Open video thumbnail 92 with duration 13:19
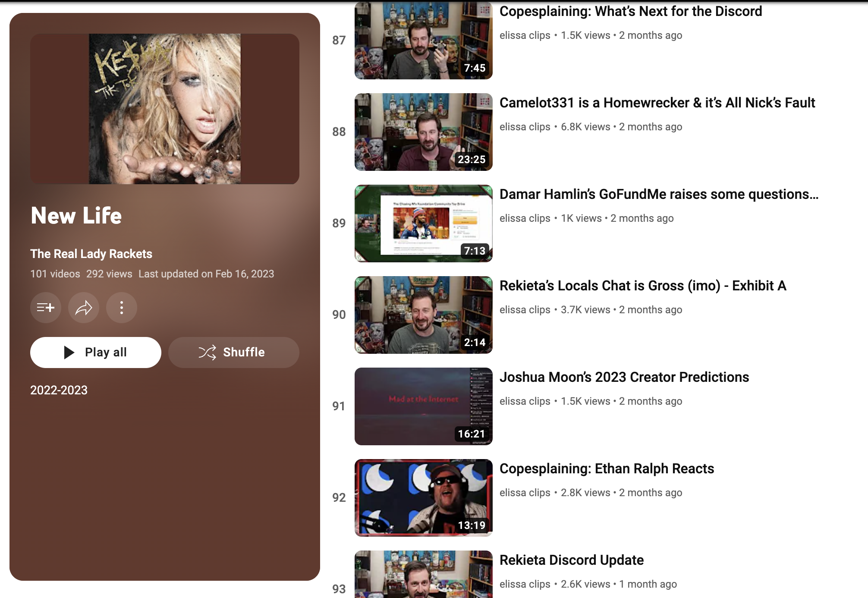868x598 pixels. click(x=424, y=498)
